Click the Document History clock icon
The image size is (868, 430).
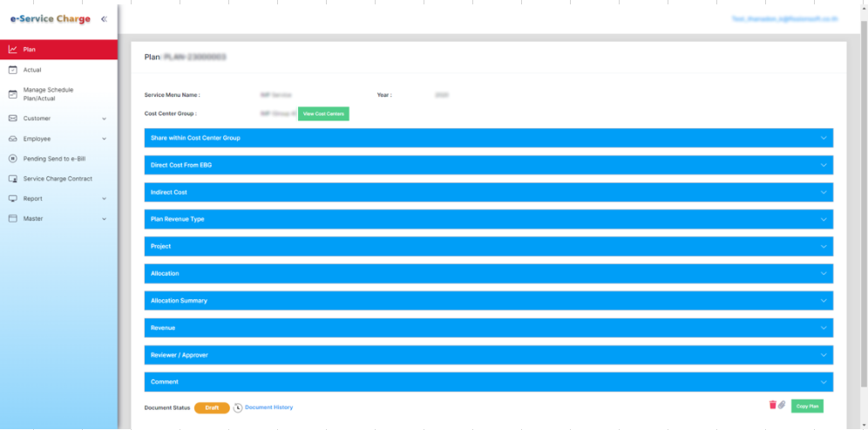(238, 408)
